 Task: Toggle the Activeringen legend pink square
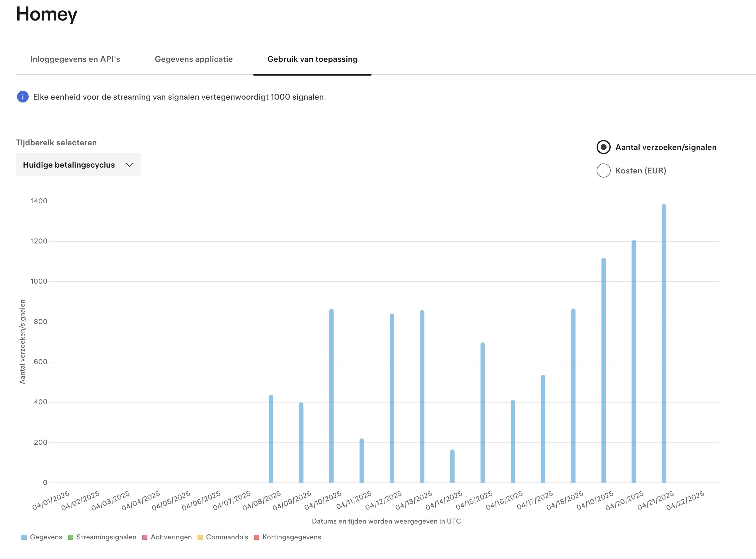click(145, 537)
